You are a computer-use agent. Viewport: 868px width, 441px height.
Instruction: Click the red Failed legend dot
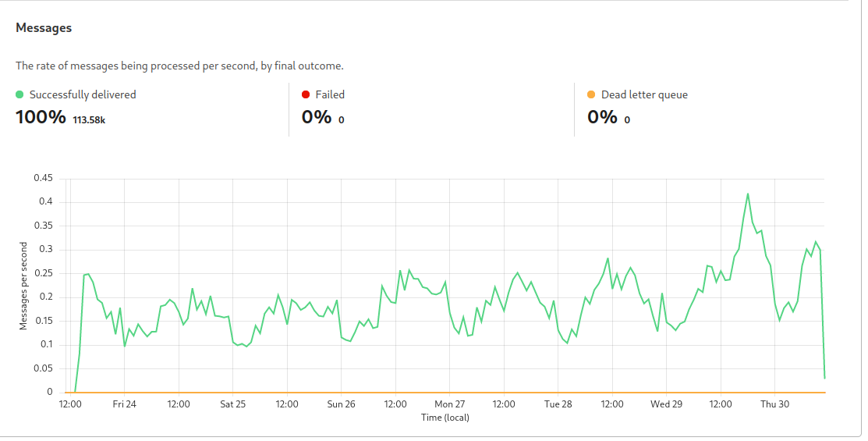306,94
